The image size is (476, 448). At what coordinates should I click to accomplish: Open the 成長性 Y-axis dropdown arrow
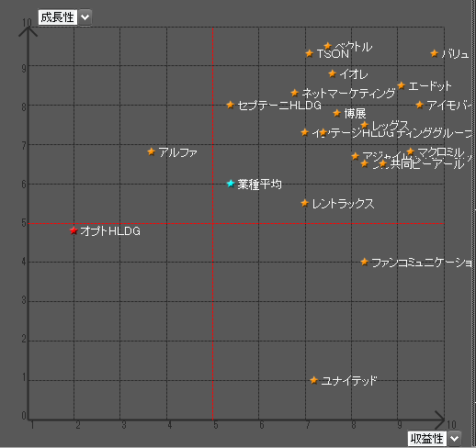point(85,17)
